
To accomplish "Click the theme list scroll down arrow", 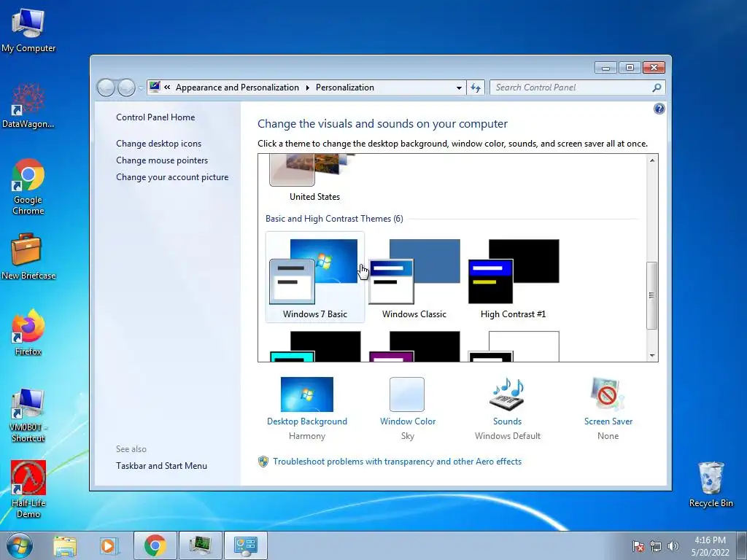I will click(x=652, y=356).
